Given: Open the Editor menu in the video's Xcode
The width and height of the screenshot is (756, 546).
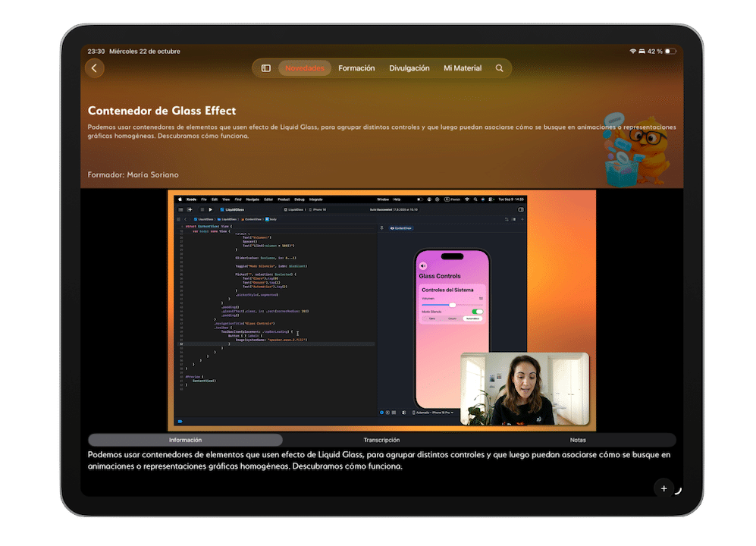Looking at the screenshot, I should coord(268,199).
